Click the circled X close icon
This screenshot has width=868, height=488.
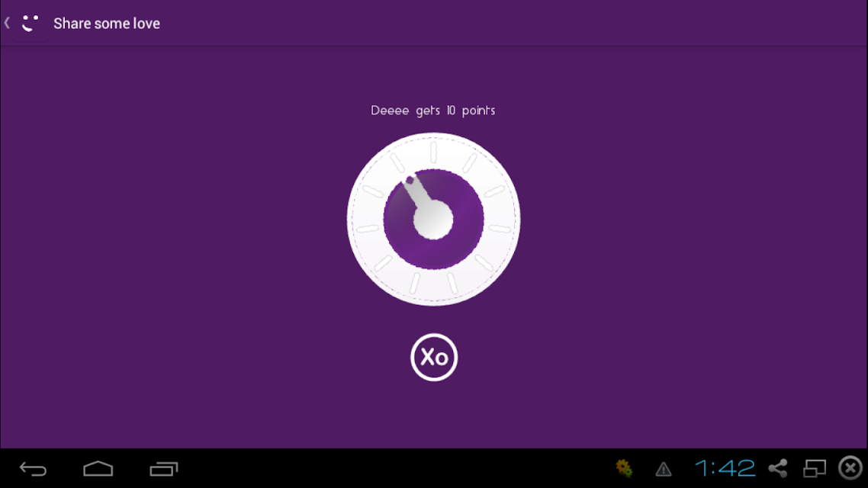click(850, 468)
